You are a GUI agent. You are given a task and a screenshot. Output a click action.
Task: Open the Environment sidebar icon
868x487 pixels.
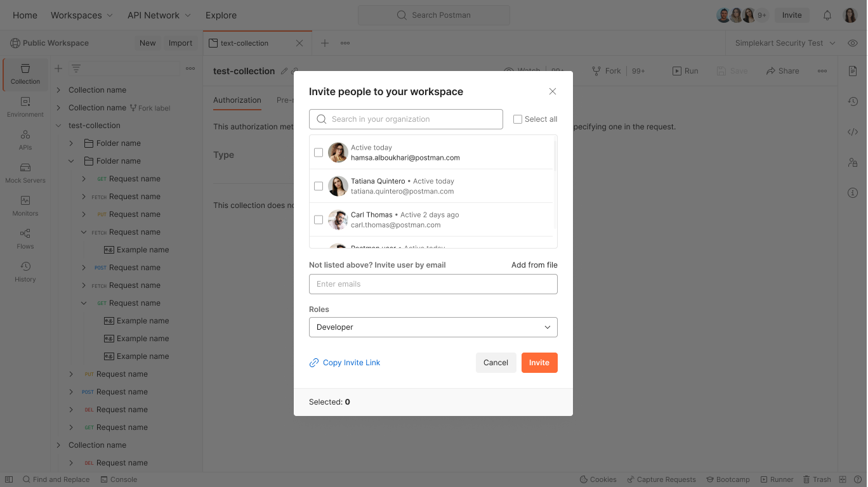(25, 107)
